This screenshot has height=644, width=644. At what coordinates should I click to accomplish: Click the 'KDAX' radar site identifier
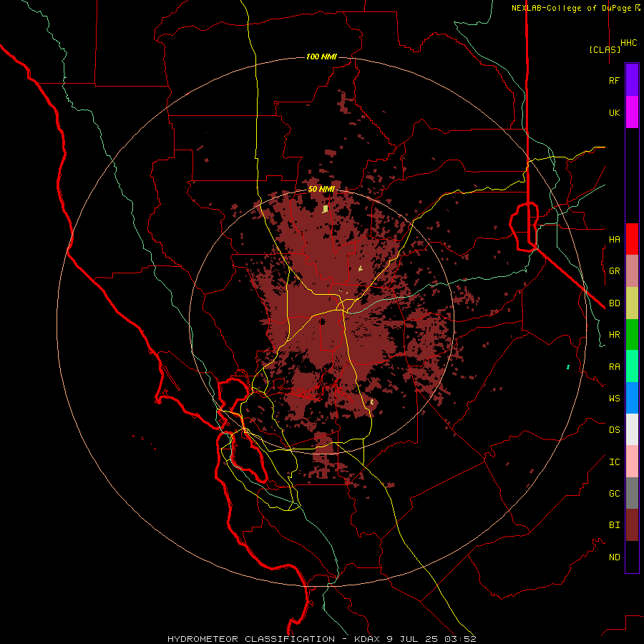[x=368, y=639]
